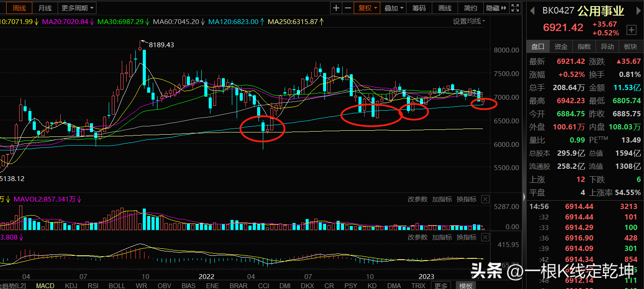The width and height of the screenshot is (644, 289).
Task: Open the 筹码 chip distribution view
Action: (x=419, y=8)
